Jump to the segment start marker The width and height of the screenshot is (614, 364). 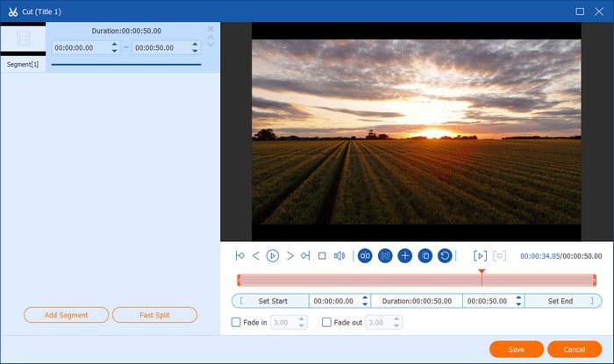click(240, 256)
